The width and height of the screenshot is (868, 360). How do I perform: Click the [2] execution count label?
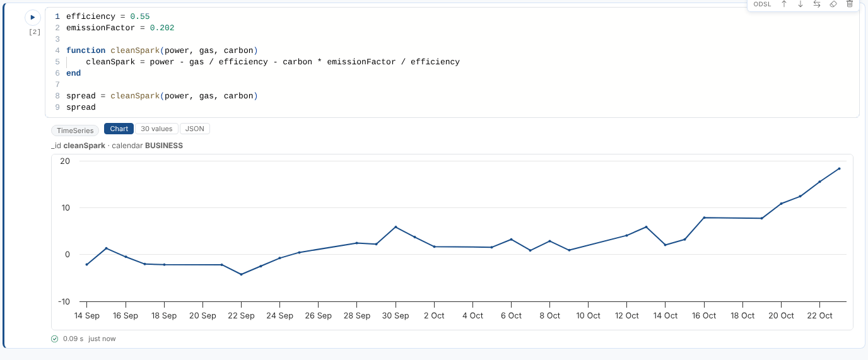click(x=35, y=32)
